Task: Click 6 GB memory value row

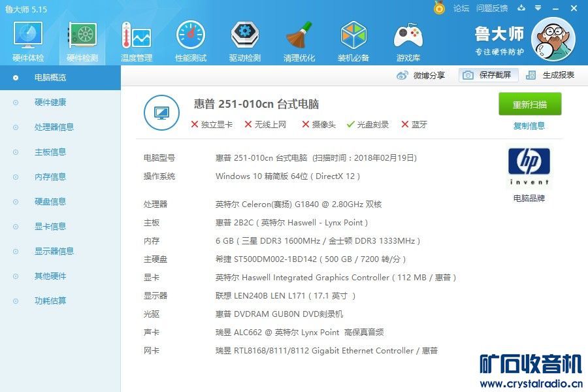Action: click(x=318, y=241)
